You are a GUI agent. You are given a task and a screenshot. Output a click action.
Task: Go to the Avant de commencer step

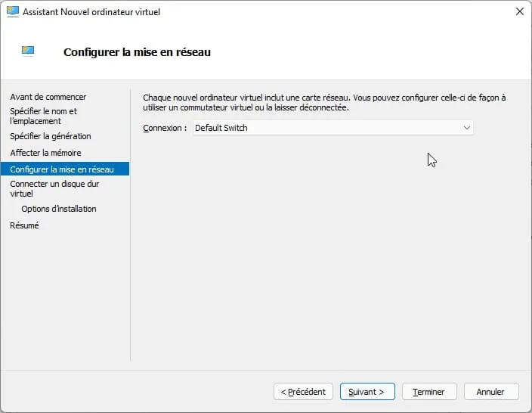48,97
